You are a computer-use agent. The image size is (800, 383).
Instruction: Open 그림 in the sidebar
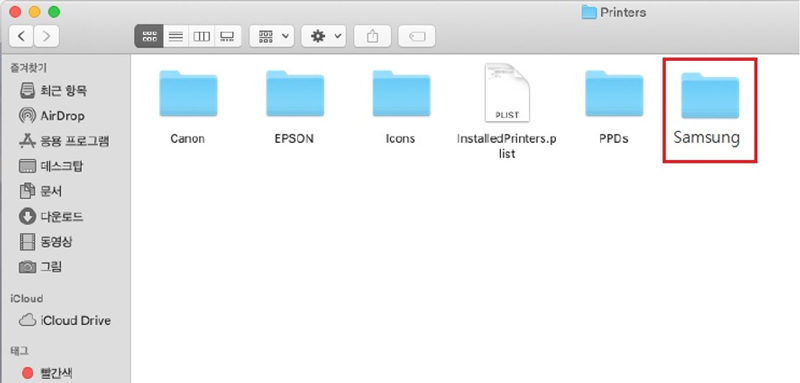pos(40,266)
